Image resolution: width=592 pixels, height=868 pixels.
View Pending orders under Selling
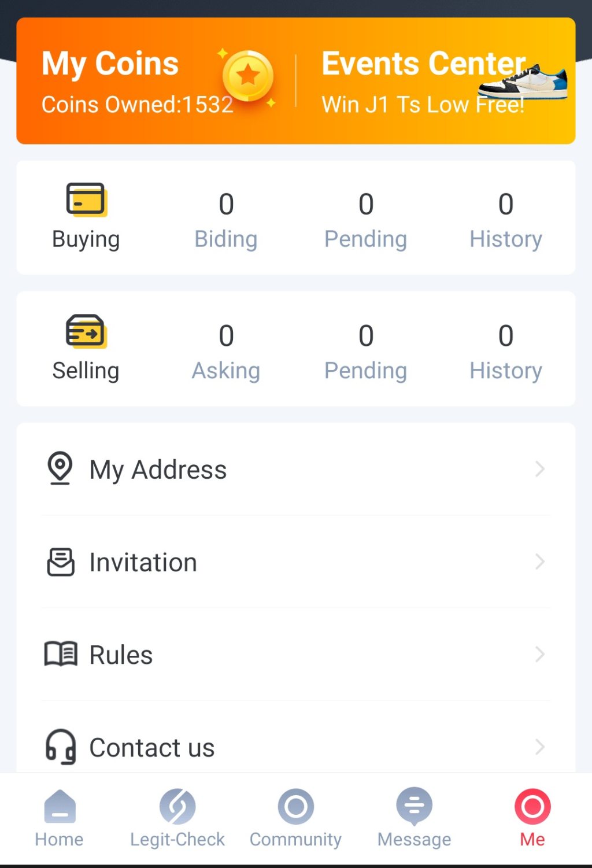pos(366,352)
